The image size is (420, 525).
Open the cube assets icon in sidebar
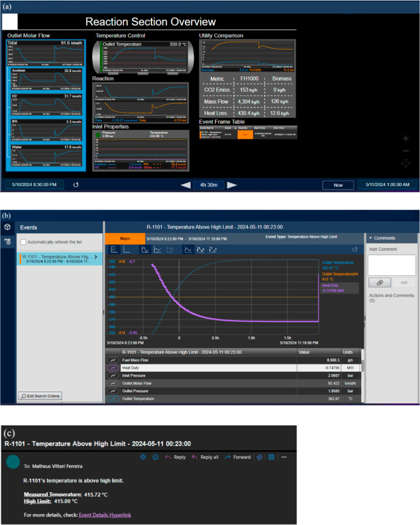click(7, 227)
